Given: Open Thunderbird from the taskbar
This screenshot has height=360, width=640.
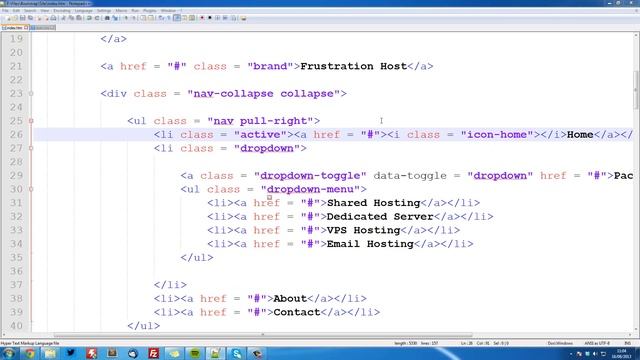Looking at the screenshot, I should pyautogui.click(x=133, y=353).
